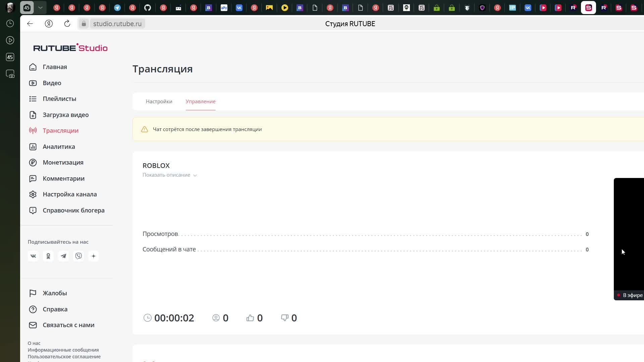Click the RUTUBE Studio logo

tap(70, 48)
